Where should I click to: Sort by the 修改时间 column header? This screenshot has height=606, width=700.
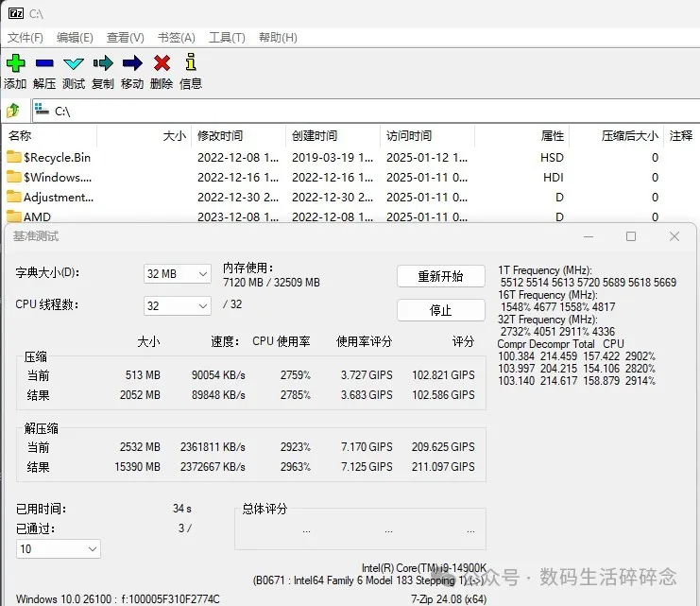(x=239, y=135)
